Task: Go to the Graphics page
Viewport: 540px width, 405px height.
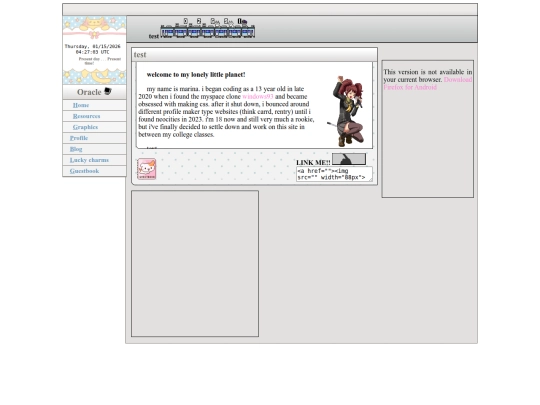Action: [x=85, y=127]
